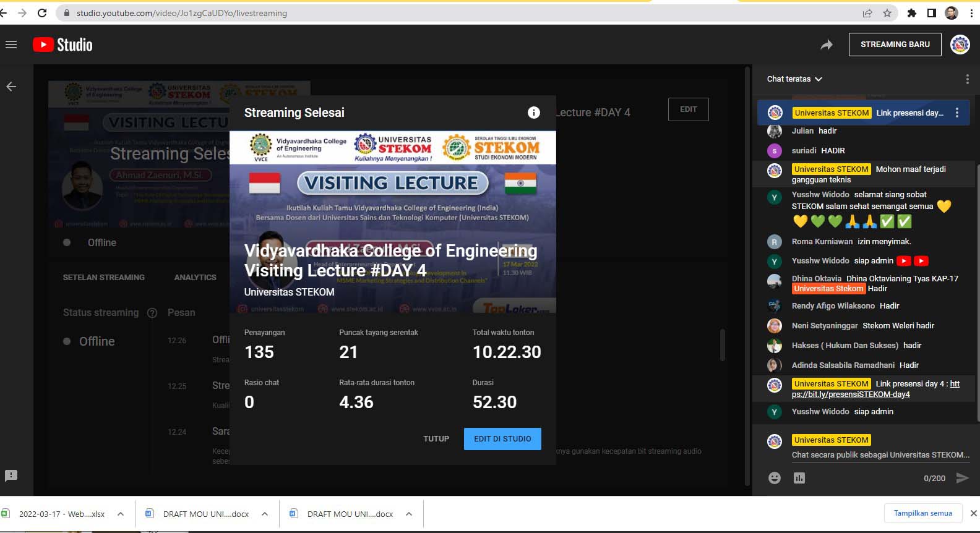980x533 pixels.
Task: Expand options for first DRAFT MOU docx download
Action: 265,514
